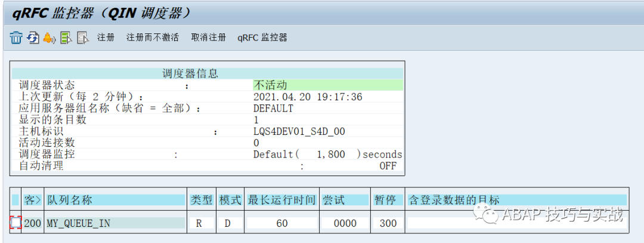Select the queue name MY_QUEUE_IN

click(79, 223)
